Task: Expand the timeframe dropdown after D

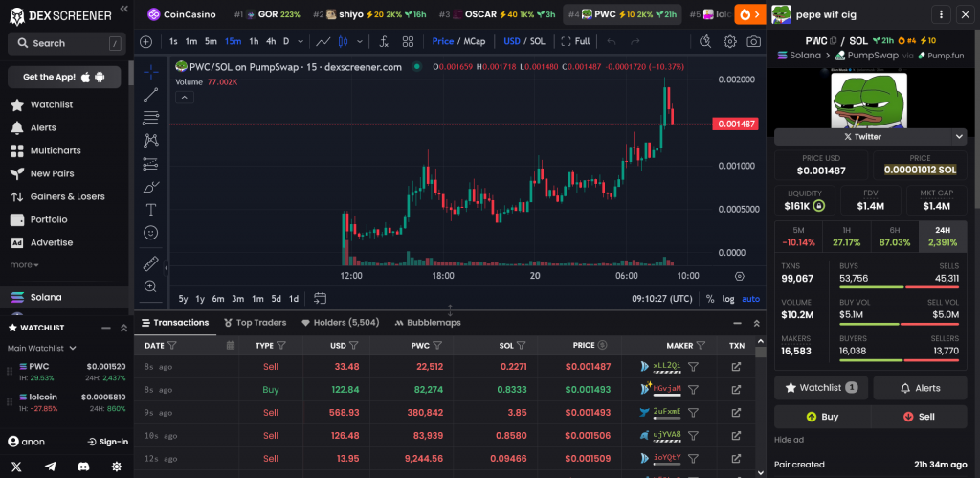Action: (301, 42)
